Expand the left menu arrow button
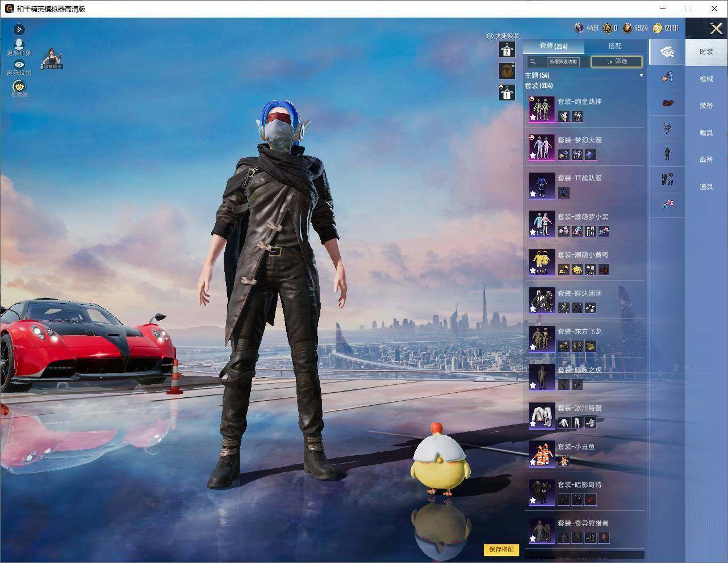This screenshot has width=728, height=563. pyautogui.click(x=19, y=29)
